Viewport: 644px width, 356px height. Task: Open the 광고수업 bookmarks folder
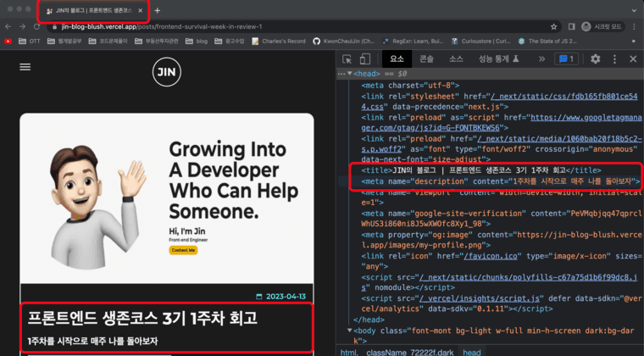[230, 41]
